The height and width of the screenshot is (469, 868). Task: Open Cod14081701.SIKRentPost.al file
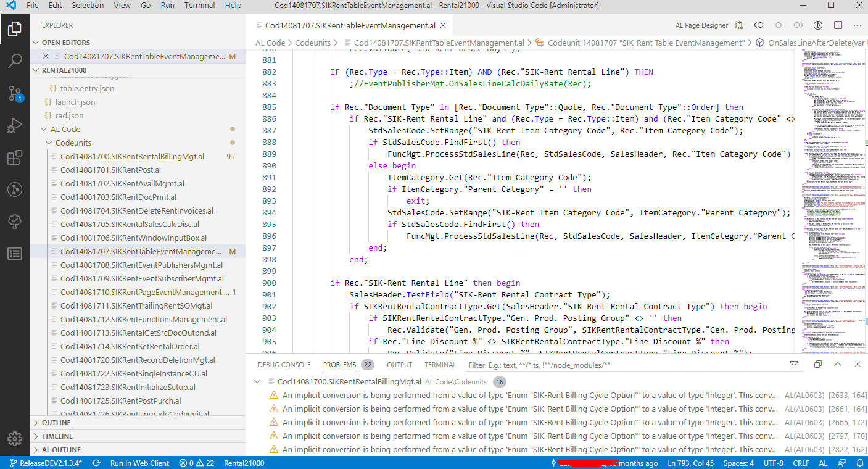point(111,170)
